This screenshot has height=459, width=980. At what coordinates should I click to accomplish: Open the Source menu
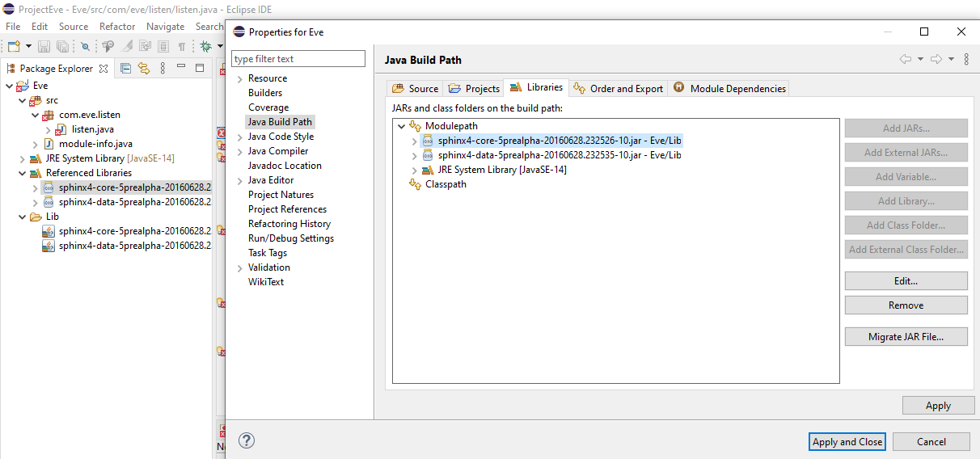pyautogui.click(x=74, y=26)
